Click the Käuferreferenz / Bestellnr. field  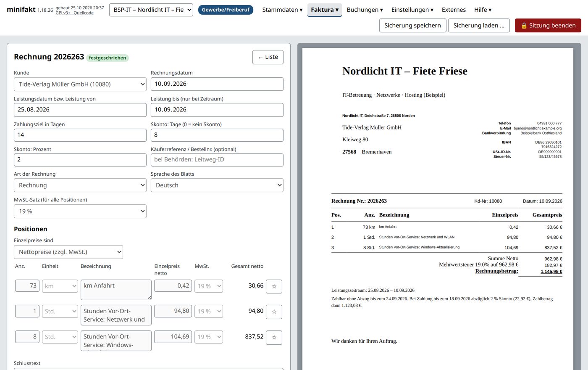217,160
